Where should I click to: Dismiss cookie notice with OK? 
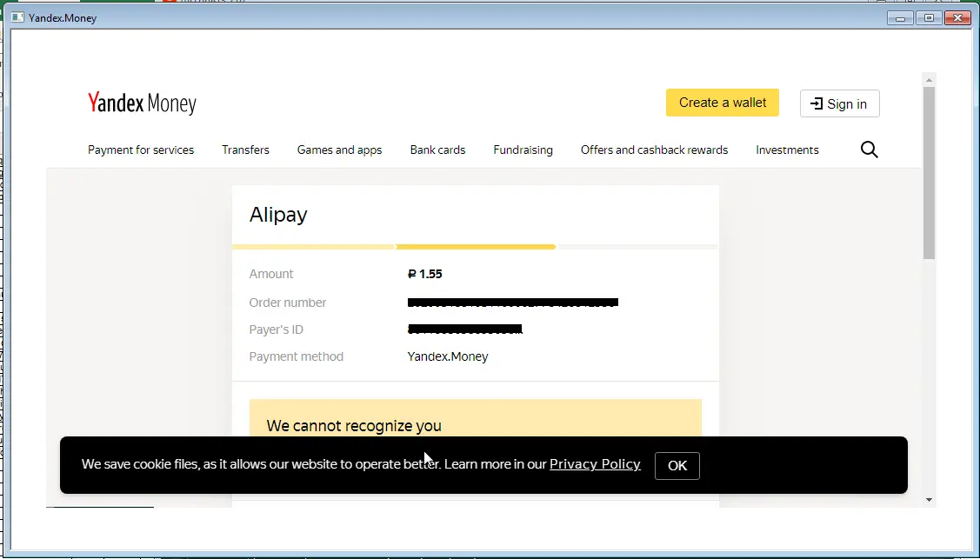coord(677,466)
